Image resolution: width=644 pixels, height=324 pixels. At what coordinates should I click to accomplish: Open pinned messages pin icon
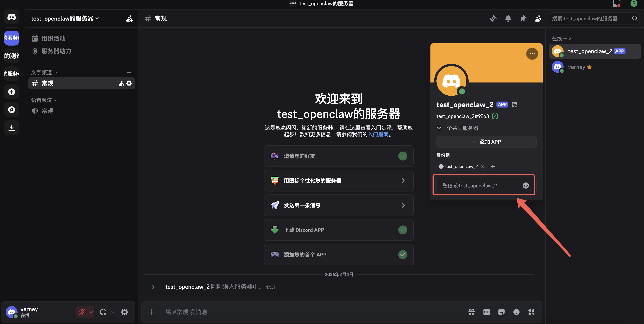[523, 18]
